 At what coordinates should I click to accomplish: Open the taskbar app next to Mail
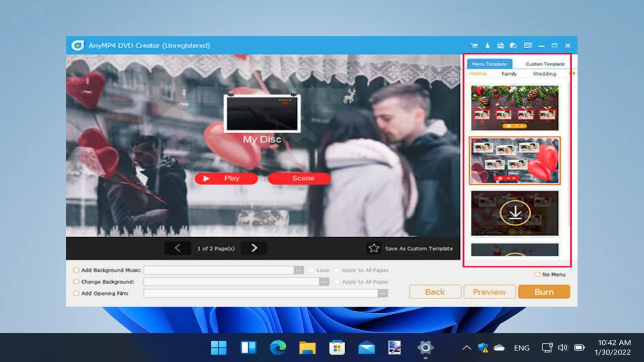click(395, 347)
